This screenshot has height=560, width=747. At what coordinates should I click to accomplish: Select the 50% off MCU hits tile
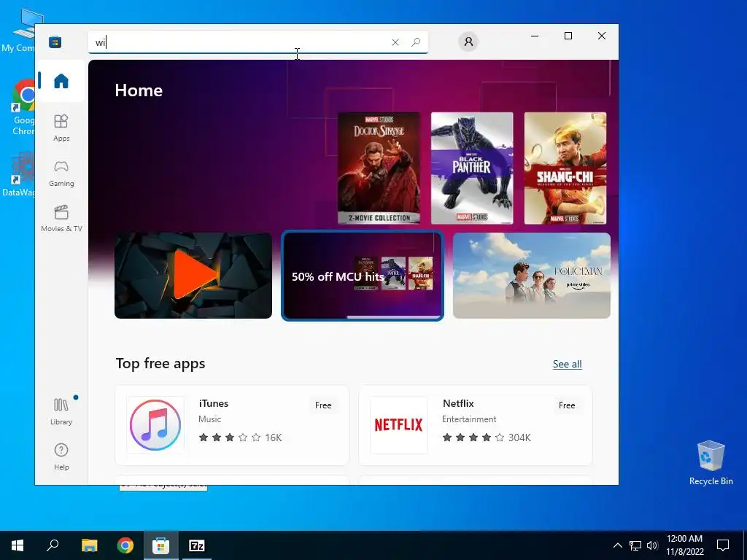pos(363,276)
